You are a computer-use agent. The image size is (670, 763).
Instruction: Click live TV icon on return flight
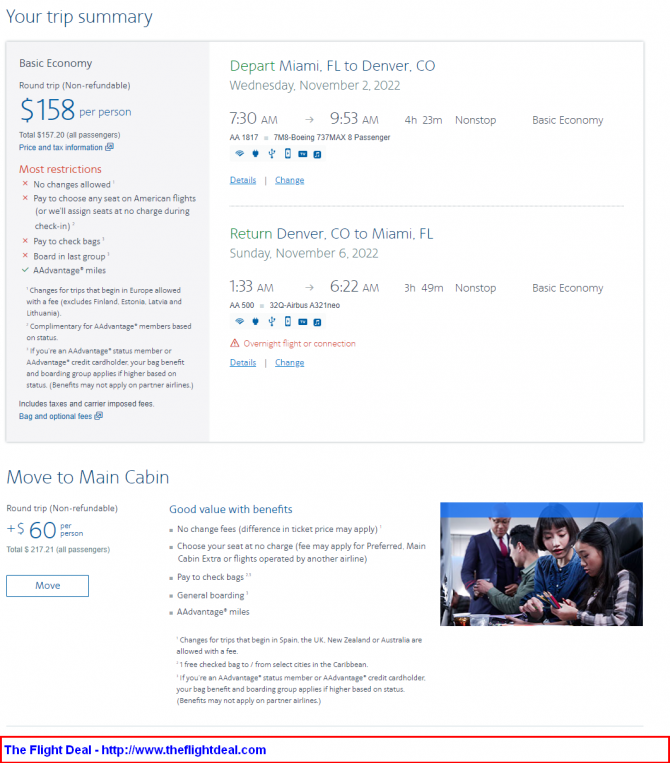[303, 322]
